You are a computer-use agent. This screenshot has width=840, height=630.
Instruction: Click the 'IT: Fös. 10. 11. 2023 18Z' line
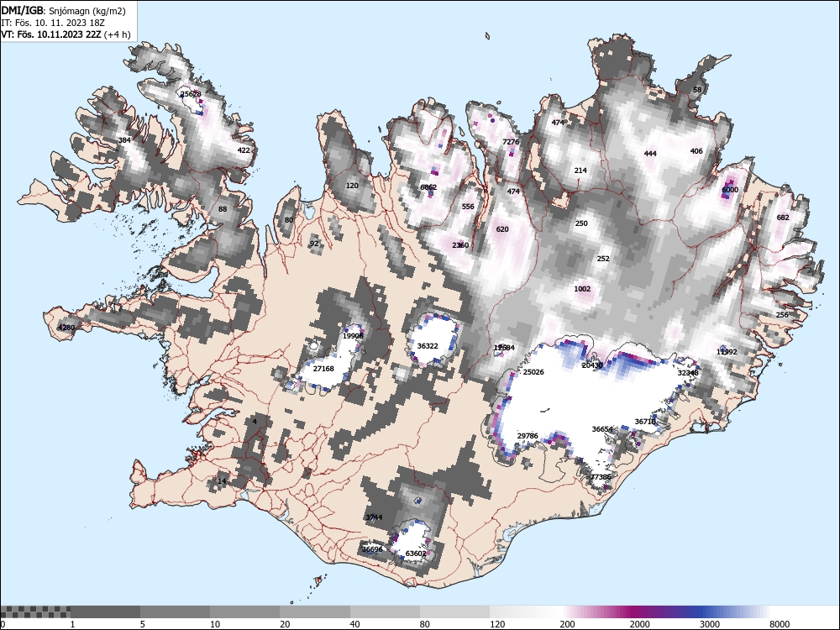(x=53, y=23)
